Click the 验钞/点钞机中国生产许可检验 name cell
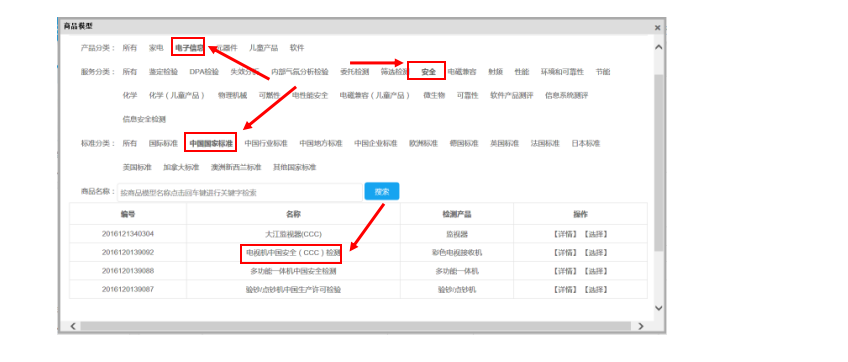Viewport: 848px width, 362px height. 293,289
